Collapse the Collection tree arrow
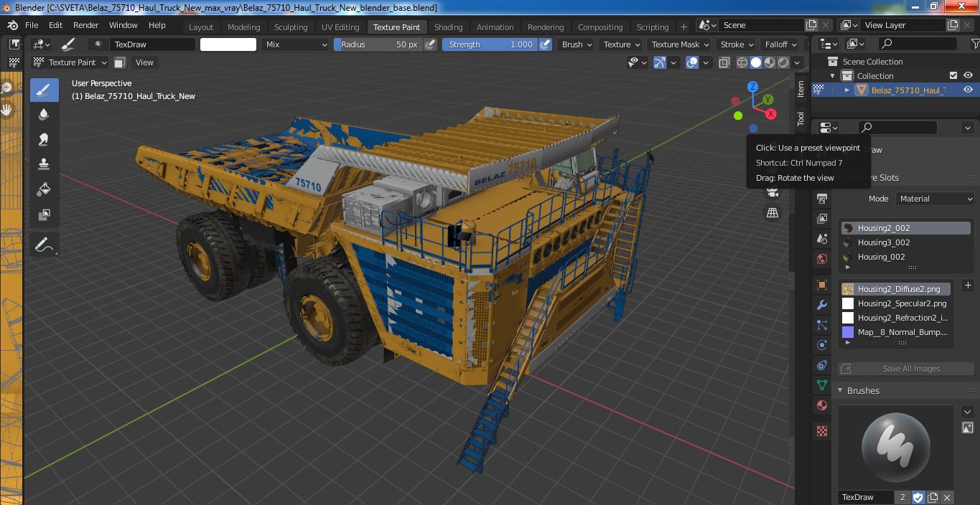Screen dimensions: 980x505 [x=833, y=75]
